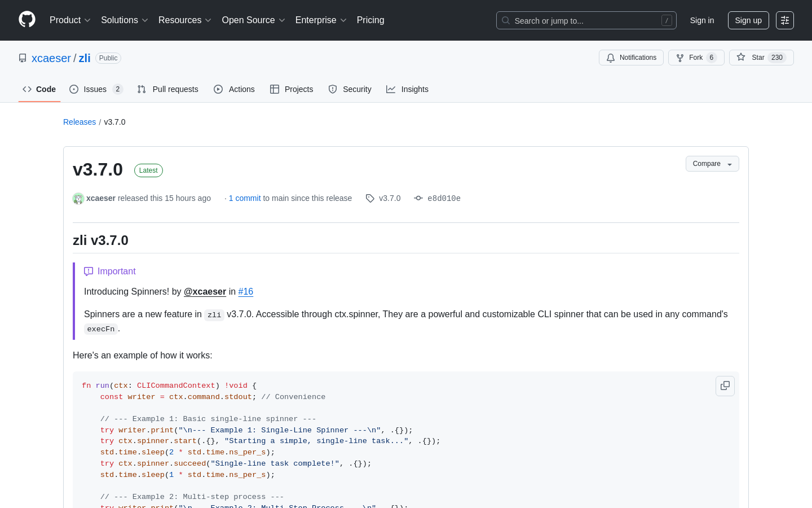The height and width of the screenshot is (508, 812).
Task: Click the Issues count badge 2
Action: [x=118, y=89]
